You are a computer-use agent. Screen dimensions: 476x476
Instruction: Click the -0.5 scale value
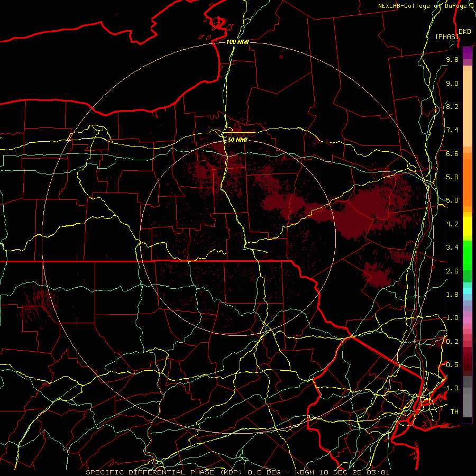[451, 365]
